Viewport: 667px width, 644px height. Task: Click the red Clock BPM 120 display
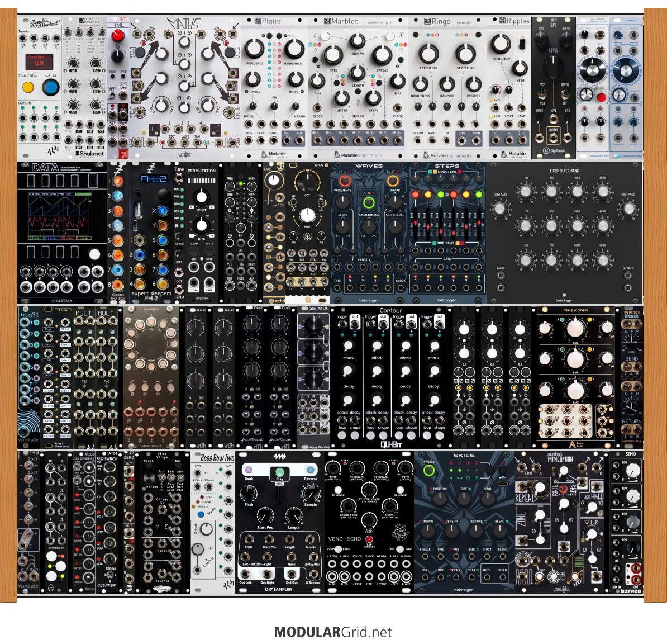39,62
